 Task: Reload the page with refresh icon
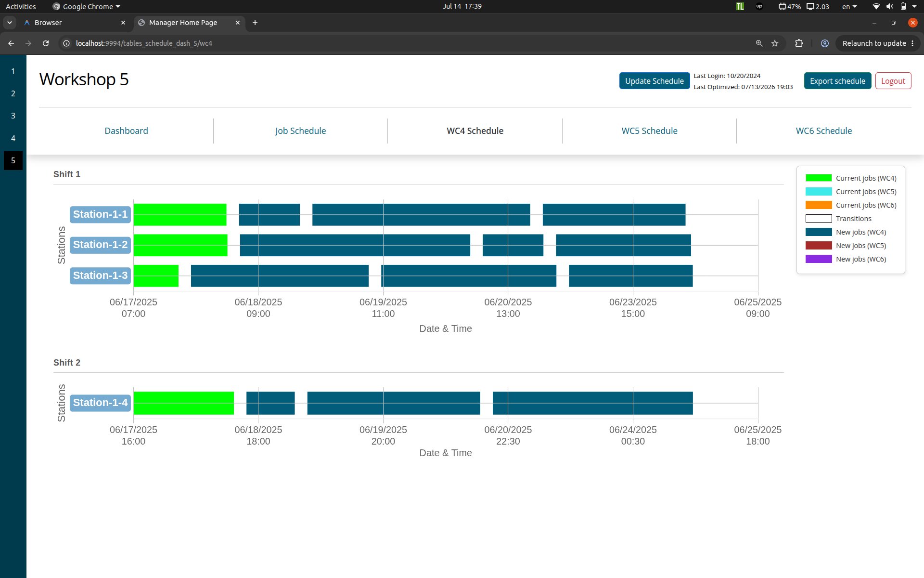pos(46,43)
